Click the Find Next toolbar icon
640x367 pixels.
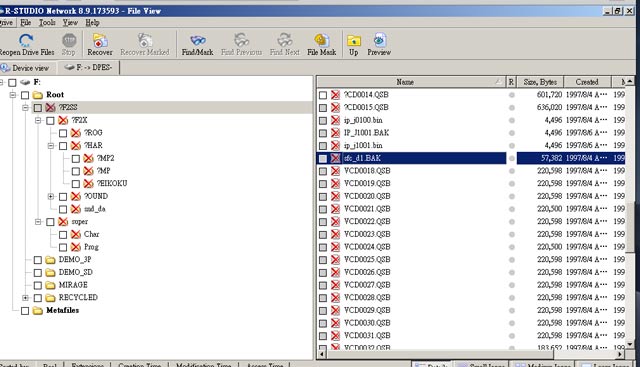(x=284, y=40)
